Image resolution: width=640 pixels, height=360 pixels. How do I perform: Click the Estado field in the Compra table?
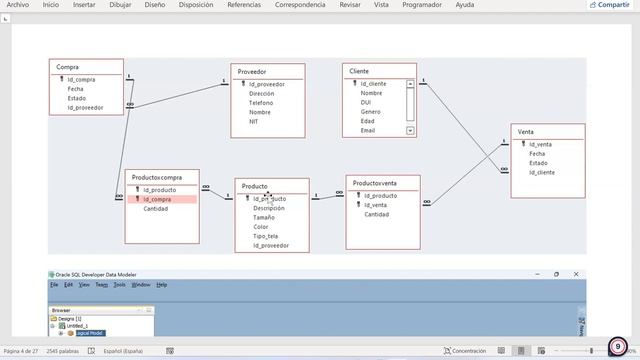point(77,98)
